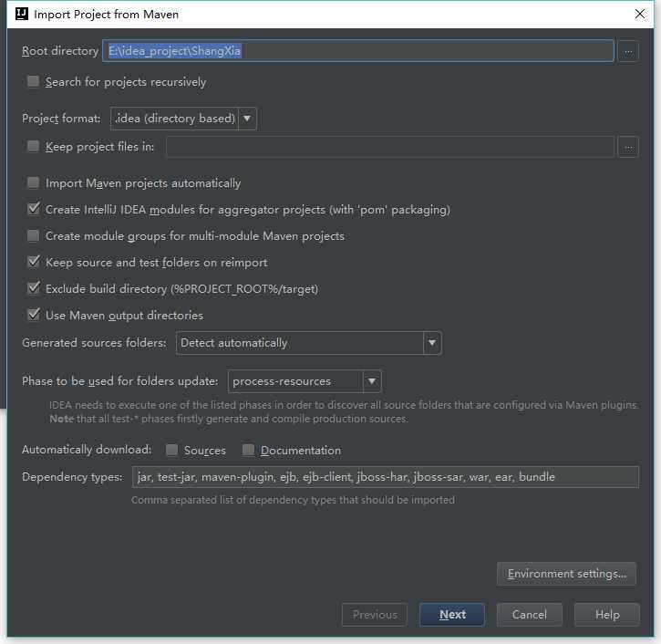Click ellipsis button beside Keep project files

627,146
